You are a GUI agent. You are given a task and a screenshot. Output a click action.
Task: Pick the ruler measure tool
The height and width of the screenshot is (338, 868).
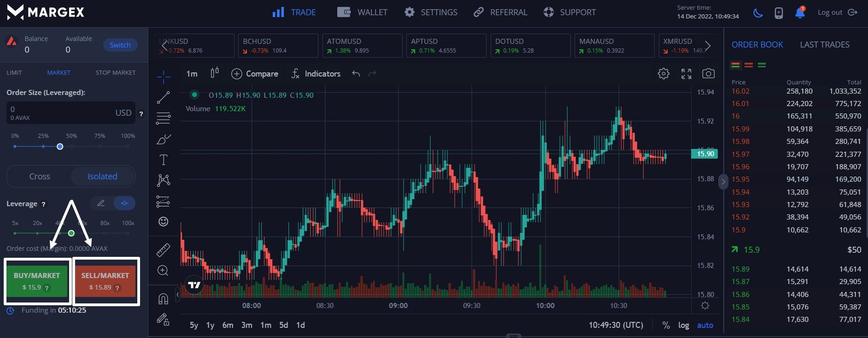click(163, 250)
